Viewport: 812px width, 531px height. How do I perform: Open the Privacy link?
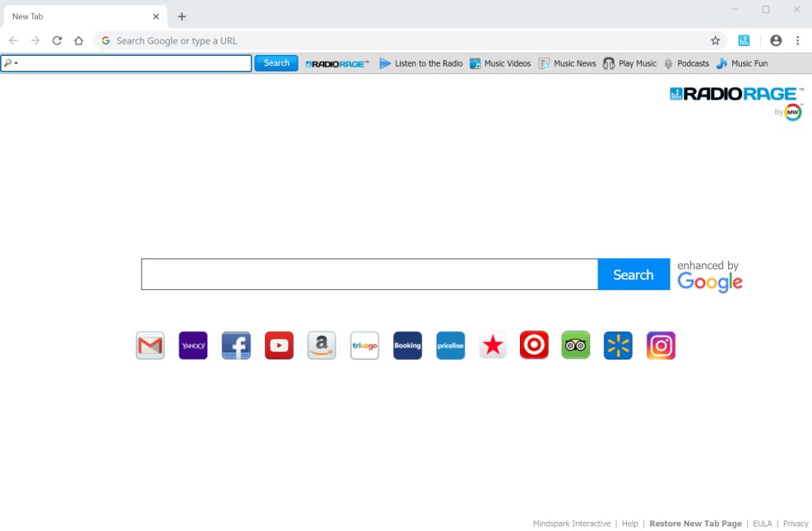[796, 524]
